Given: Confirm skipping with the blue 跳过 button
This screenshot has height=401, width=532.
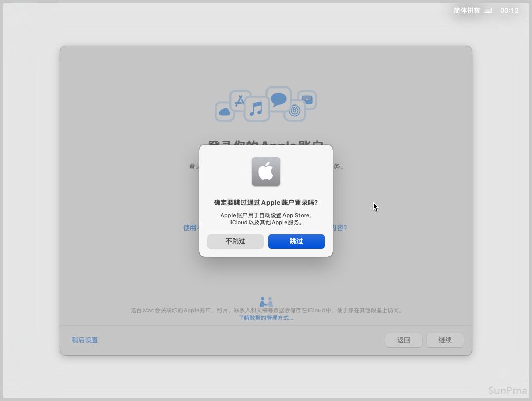Looking at the screenshot, I should 296,241.
